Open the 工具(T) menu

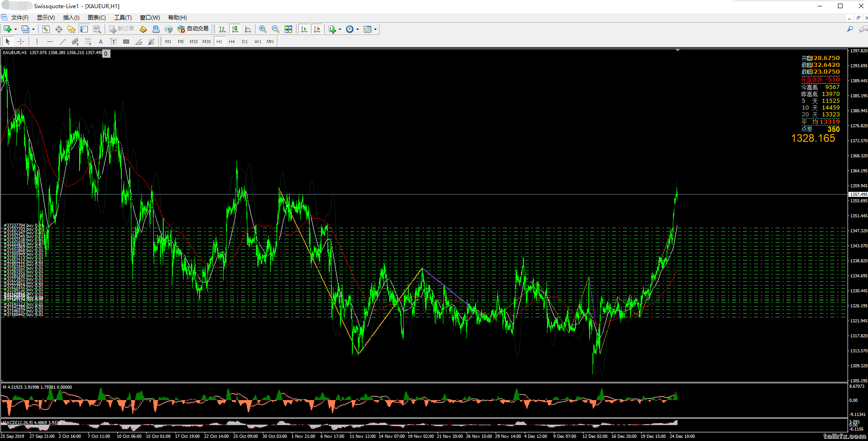coord(123,18)
